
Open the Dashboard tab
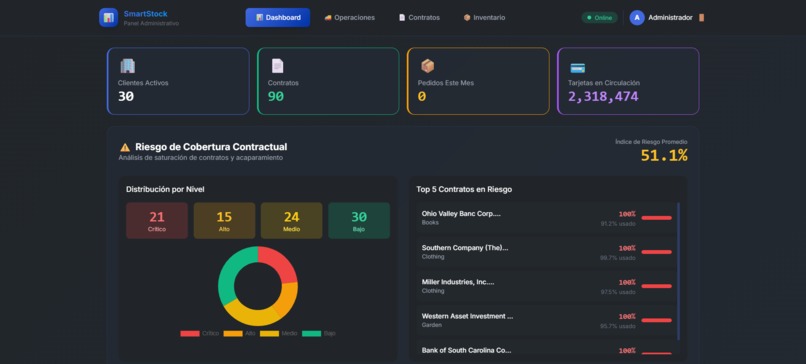pyautogui.click(x=278, y=17)
